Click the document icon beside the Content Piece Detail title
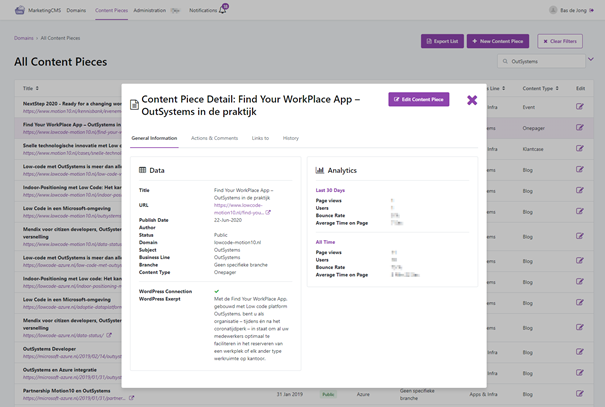Viewport: 605px width, 407px height. 134,105
